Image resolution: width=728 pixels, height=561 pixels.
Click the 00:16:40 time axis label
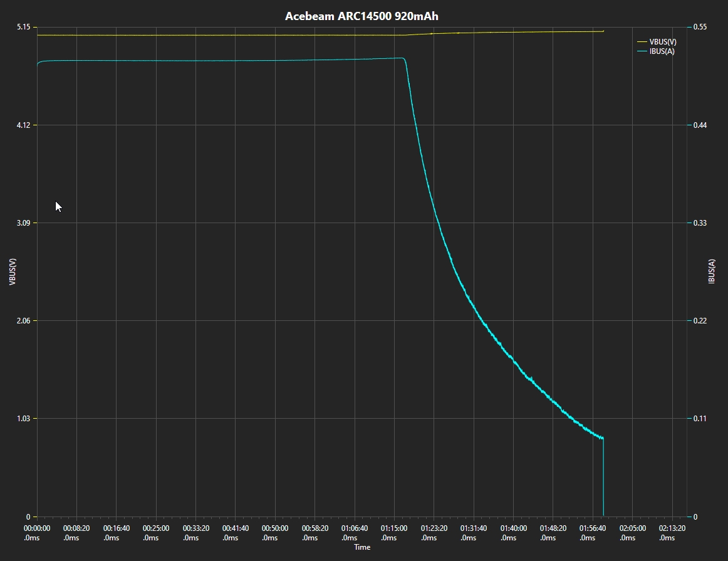116,533
